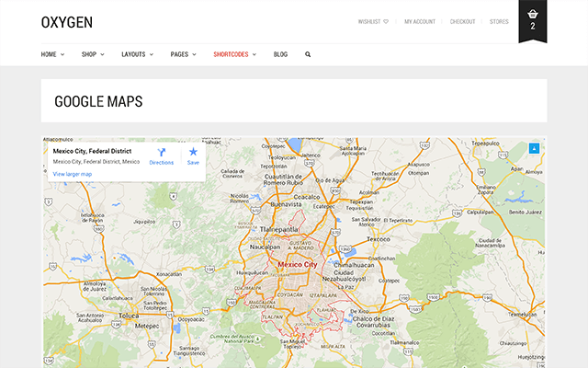Open the Pages menu item
Viewport: 588px width, 368px height.
[x=179, y=54]
